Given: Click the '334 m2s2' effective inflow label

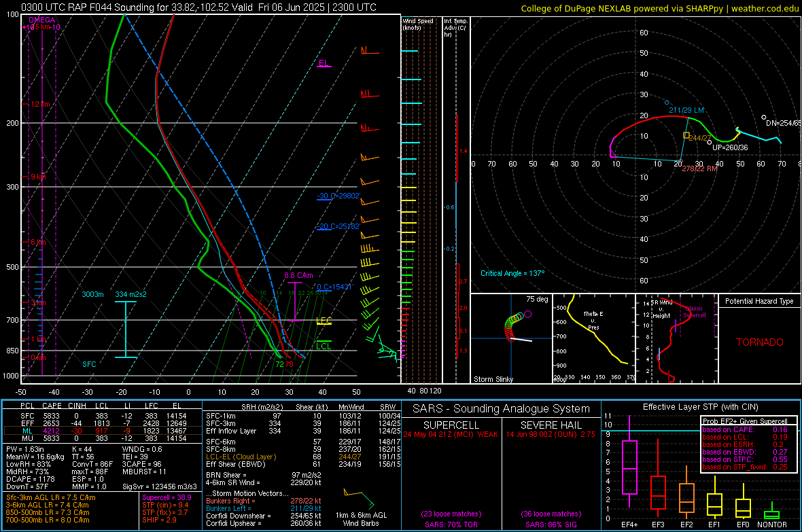Looking at the screenshot, I should tap(131, 294).
